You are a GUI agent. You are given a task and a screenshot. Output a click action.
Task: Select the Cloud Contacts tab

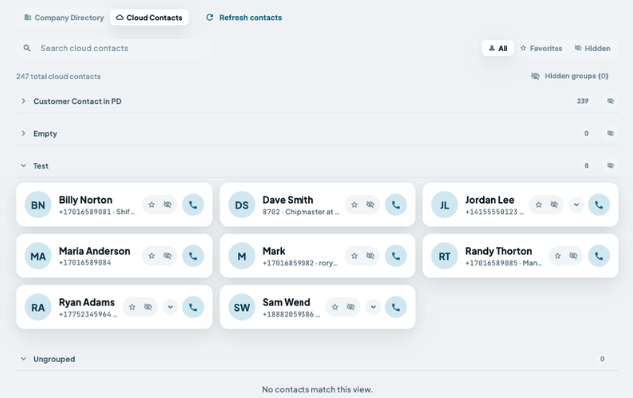149,18
